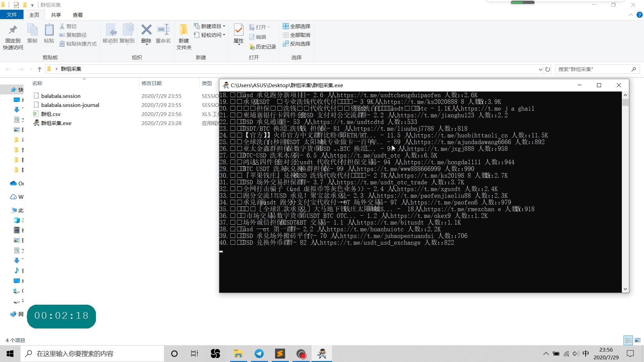Click the Move to (移动到) icon
This screenshot has width=644, height=362.
tap(110, 34)
